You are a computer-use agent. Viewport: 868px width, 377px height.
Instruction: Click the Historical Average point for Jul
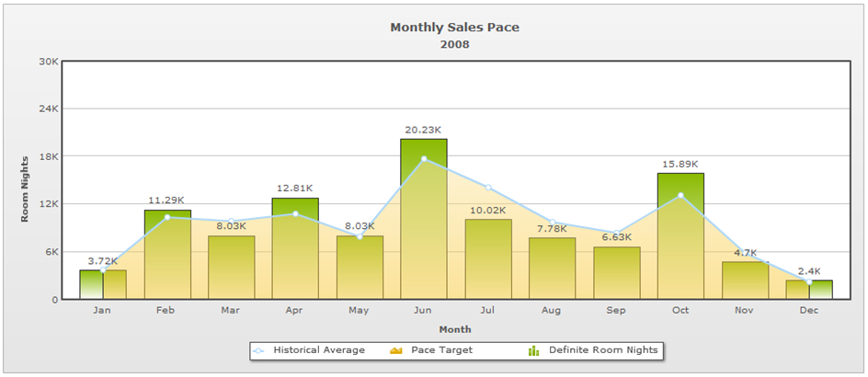coord(488,187)
